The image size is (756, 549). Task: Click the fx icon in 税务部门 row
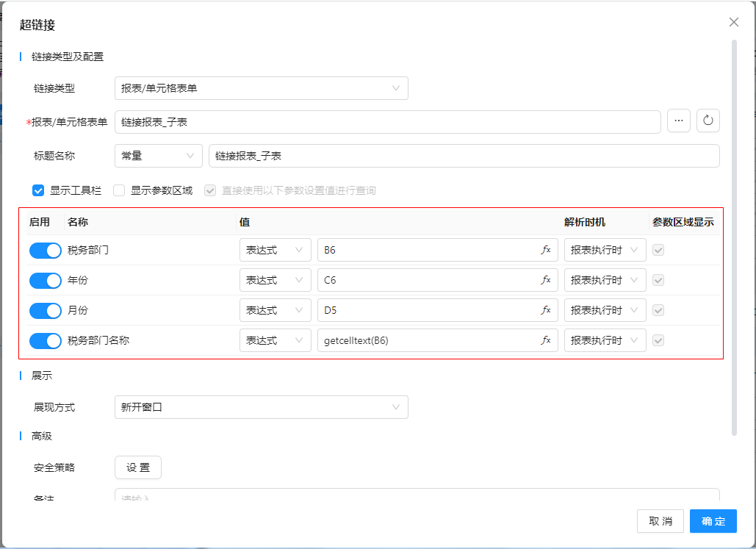546,250
